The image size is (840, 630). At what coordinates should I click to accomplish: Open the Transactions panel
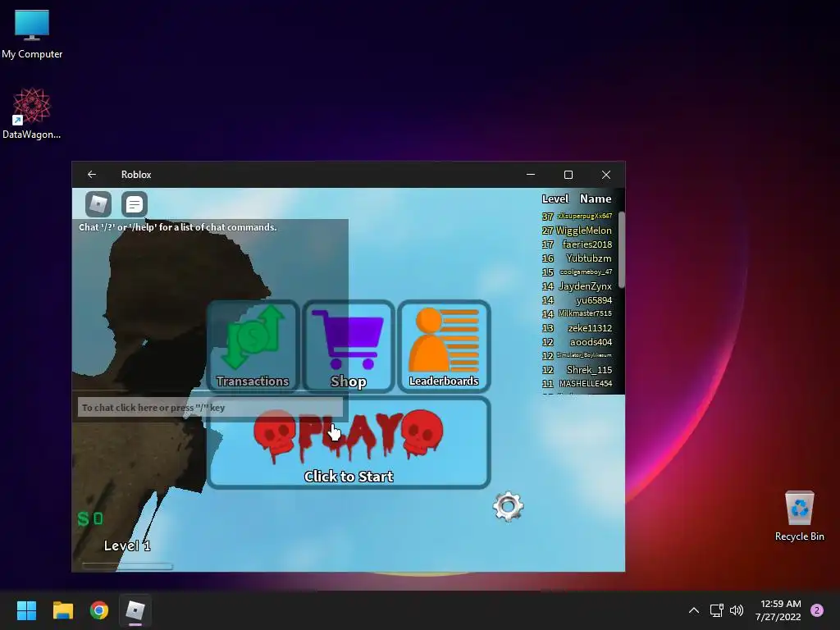point(253,346)
